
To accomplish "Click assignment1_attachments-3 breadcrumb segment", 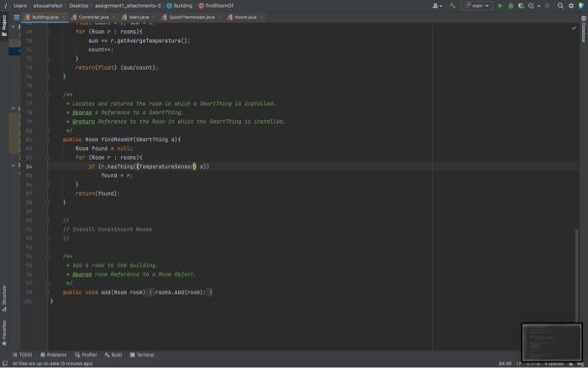I will 128,6.
